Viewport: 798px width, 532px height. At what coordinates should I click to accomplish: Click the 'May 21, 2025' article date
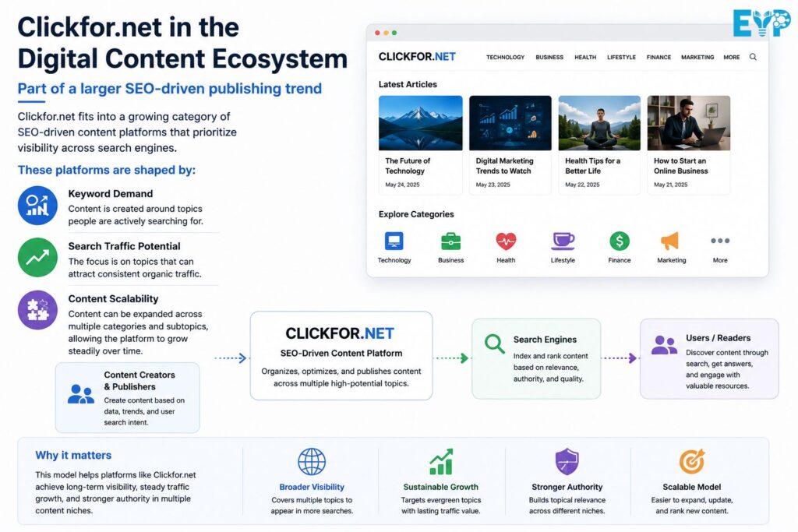671,185
